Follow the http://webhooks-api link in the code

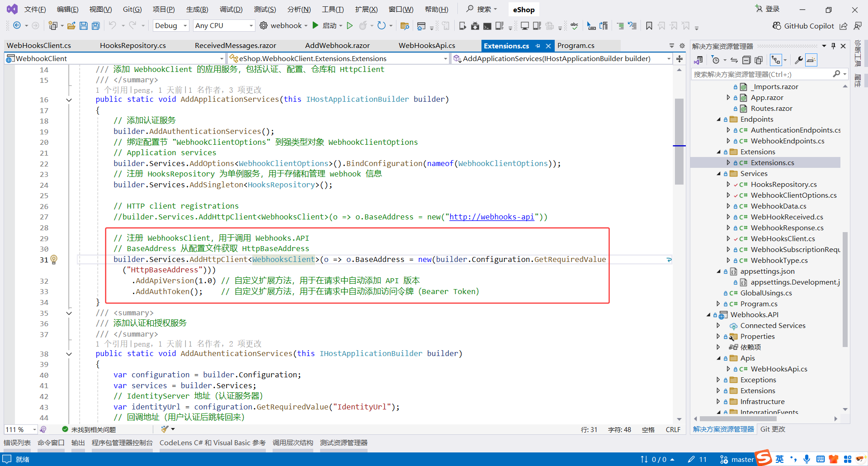[x=492, y=217]
